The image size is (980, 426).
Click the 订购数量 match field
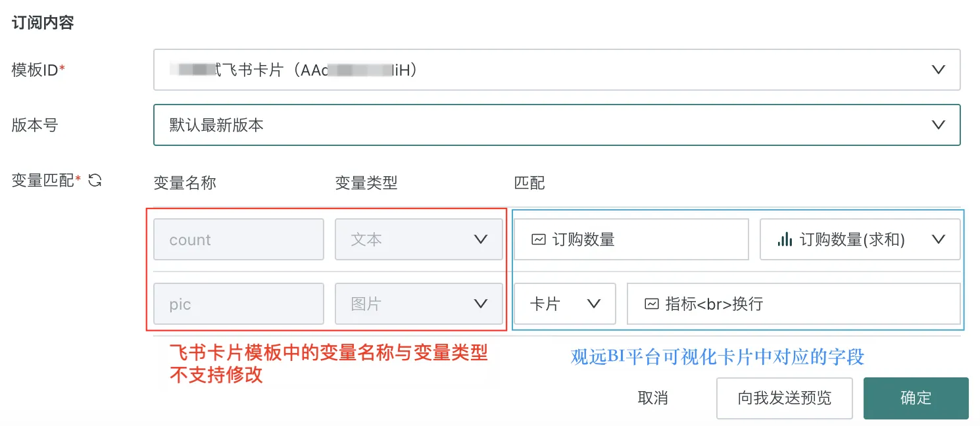(631, 240)
